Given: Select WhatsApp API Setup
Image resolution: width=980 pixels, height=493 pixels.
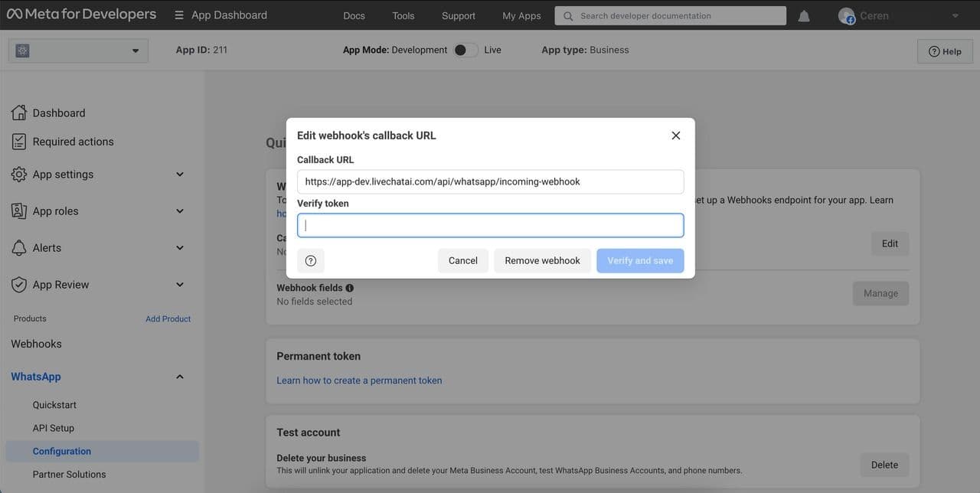Looking at the screenshot, I should [x=54, y=428].
